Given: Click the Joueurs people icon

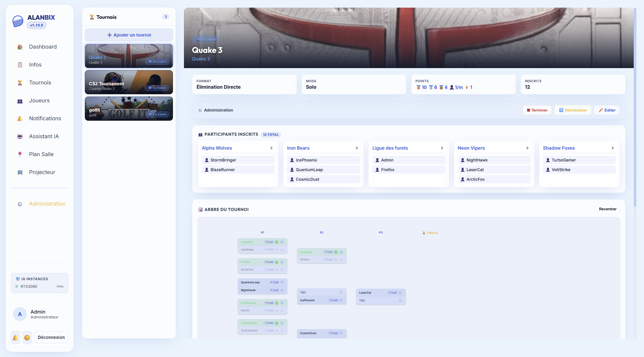Looking at the screenshot, I should [20, 101].
